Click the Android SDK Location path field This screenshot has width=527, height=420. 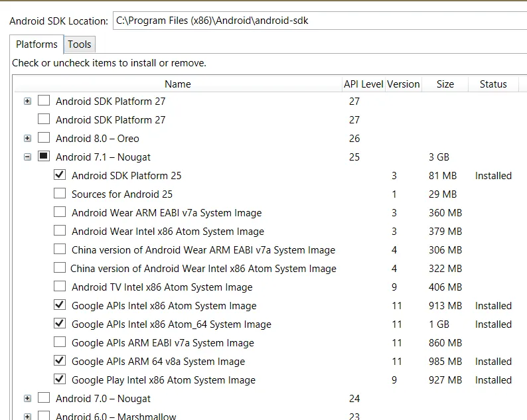(319, 21)
